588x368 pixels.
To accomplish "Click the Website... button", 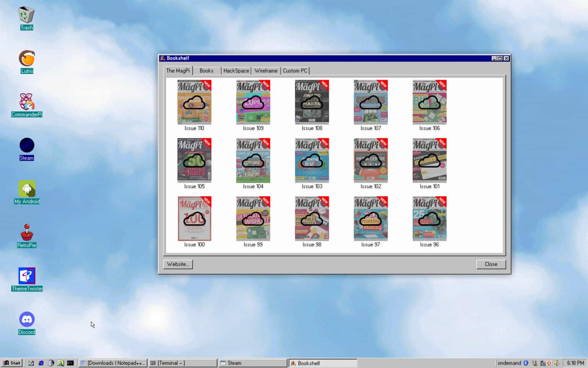I will 178,264.
